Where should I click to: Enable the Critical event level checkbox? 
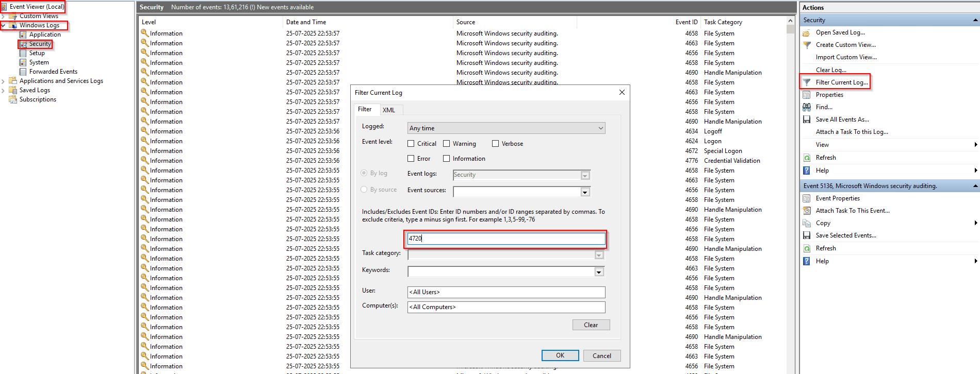[x=411, y=144]
